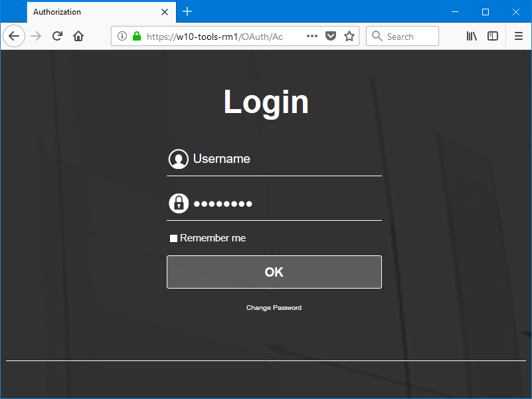Screen dimensions: 532x399
Task: Click the Forward navigation arrow
Action: [x=36, y=37]
